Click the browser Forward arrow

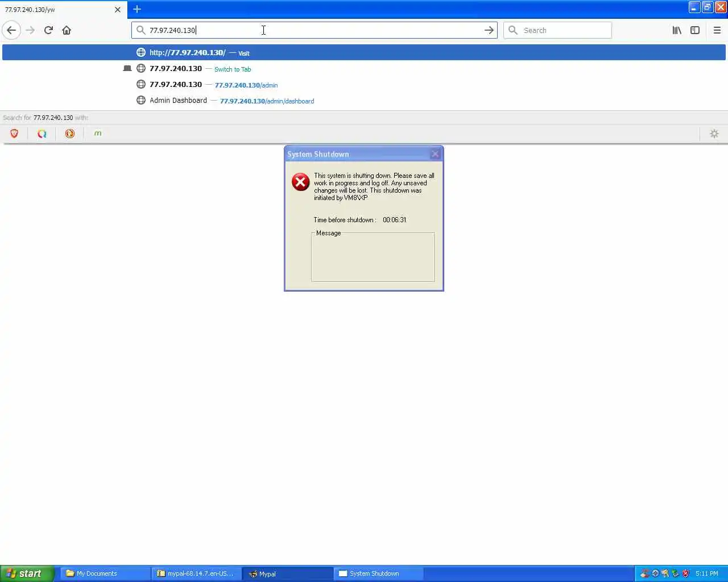(x=30, y=30)
